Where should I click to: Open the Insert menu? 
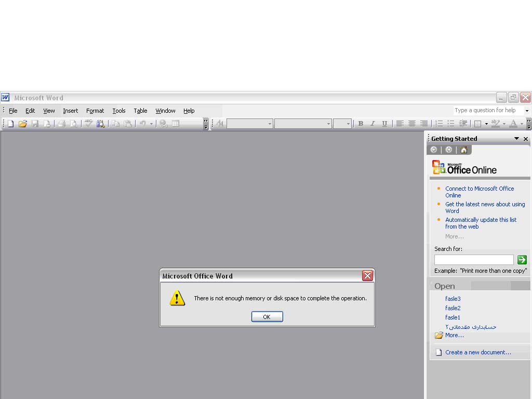pyautogui.click(x=70, y=111)
